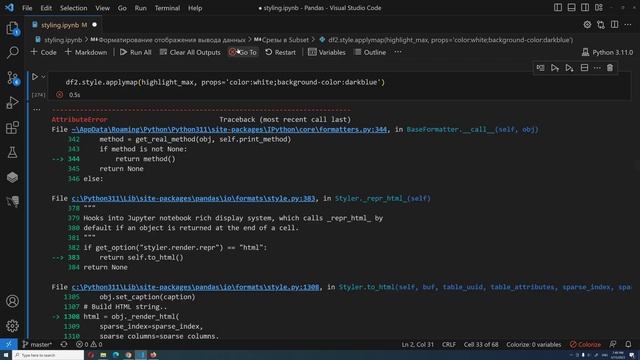Image resolution: width=640 pixels, height=360 pixels.
Task: Toggle Colorize in status bar
Action: point(585,344)
